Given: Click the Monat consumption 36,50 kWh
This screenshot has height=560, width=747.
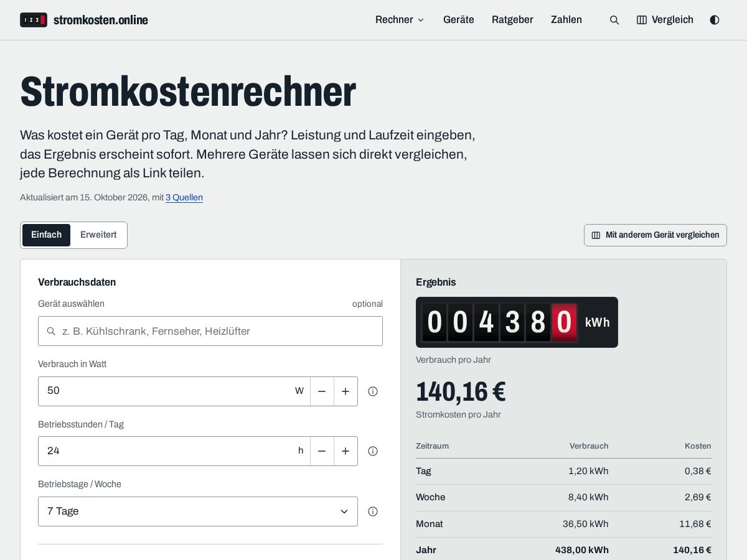Looking at the screenshot, I should point(586,524).
